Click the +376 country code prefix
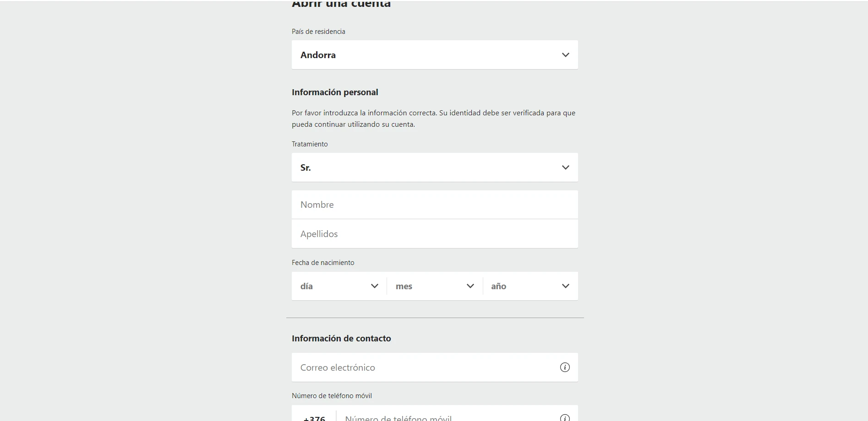 coord(314,417)
